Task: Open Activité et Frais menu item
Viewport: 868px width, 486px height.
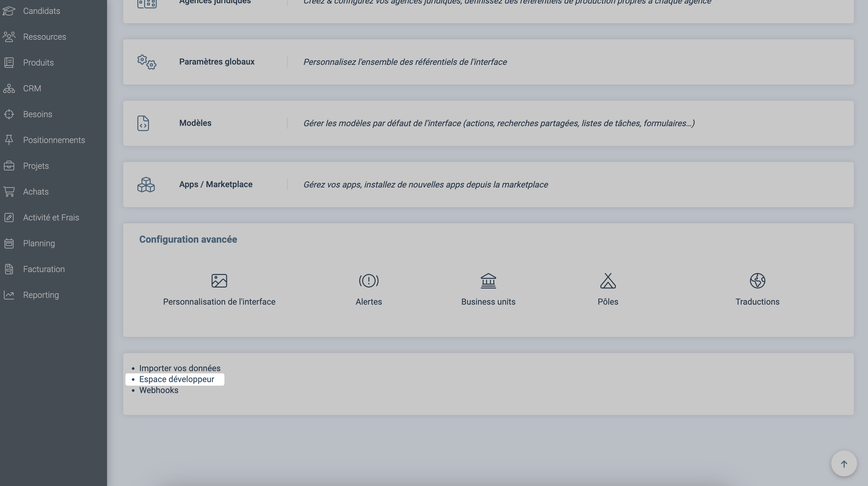Action: pyautogui.click(x=51, y=218)
